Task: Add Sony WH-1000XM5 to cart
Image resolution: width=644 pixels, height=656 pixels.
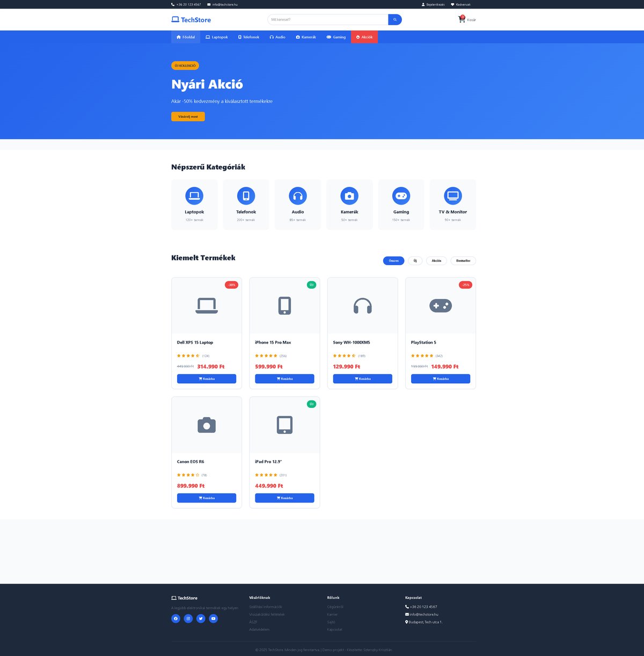Action: click(x=363, y=378)
